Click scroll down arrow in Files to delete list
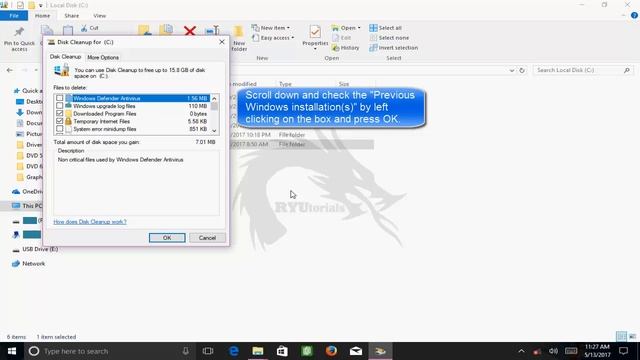The width and height of the screenshot is (640, 360). point(214,131)
